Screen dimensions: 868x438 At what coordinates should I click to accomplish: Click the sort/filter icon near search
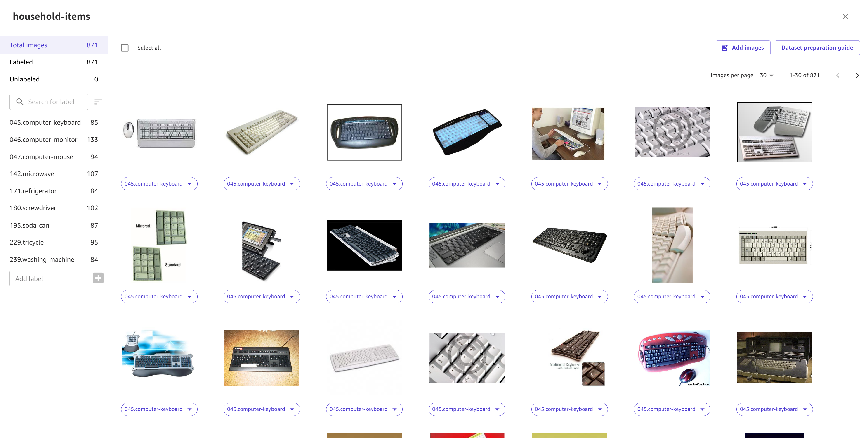[98, 102]
